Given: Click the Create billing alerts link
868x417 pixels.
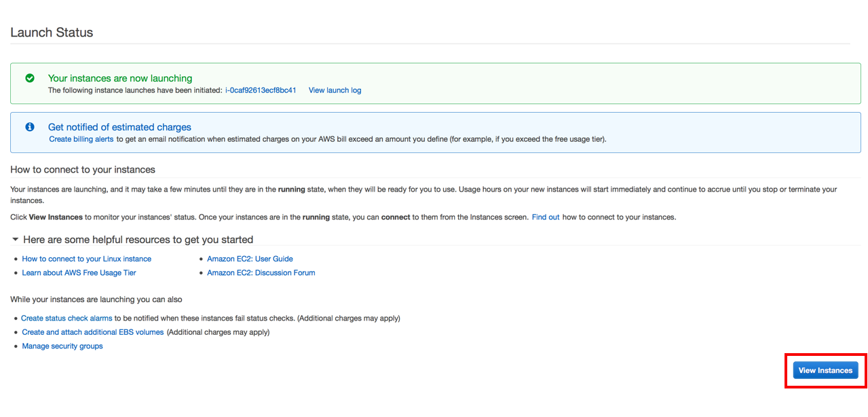Looking at the screenshot, I should coord(81,139).
